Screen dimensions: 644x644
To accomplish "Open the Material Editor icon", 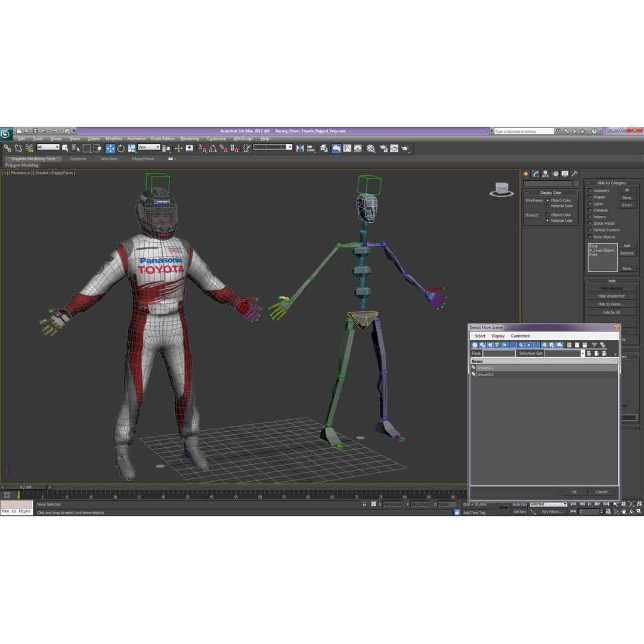I will [x=371, y=148].
